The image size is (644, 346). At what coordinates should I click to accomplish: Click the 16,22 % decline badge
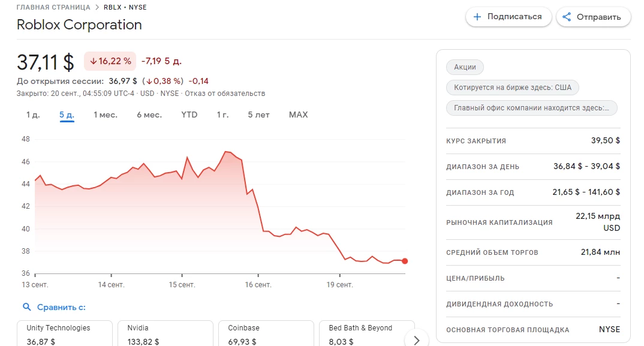[x=110, y=61]
